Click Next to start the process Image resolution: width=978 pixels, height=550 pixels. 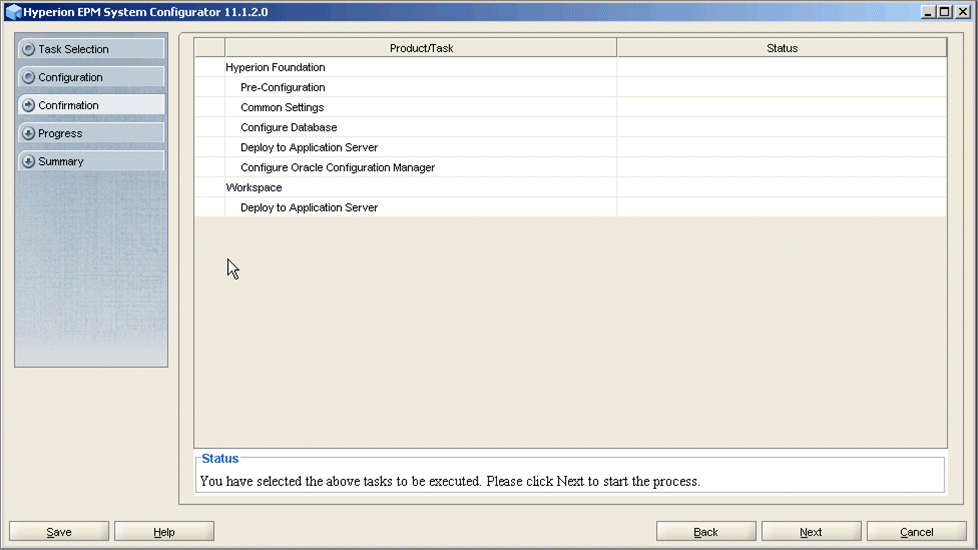click(811, 531)
